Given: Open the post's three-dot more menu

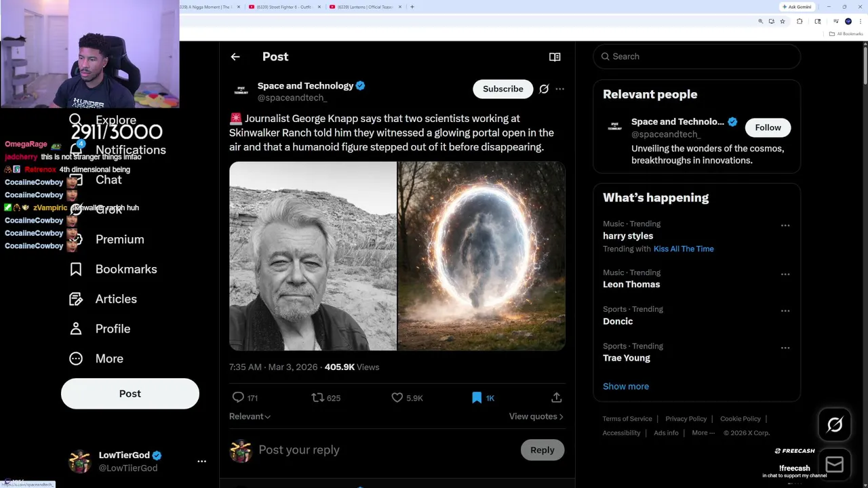Looking at the screenshot, I should (559, 89).
